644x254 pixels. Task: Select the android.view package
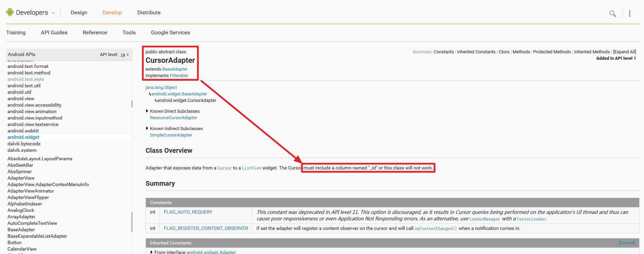(21, 98)
